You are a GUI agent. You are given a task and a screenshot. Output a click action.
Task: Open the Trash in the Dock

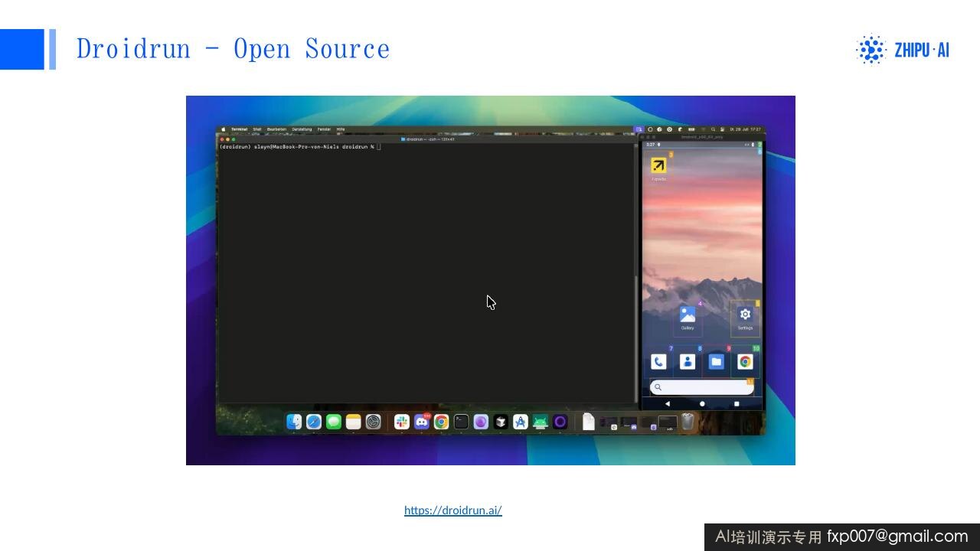coord(688,422)
